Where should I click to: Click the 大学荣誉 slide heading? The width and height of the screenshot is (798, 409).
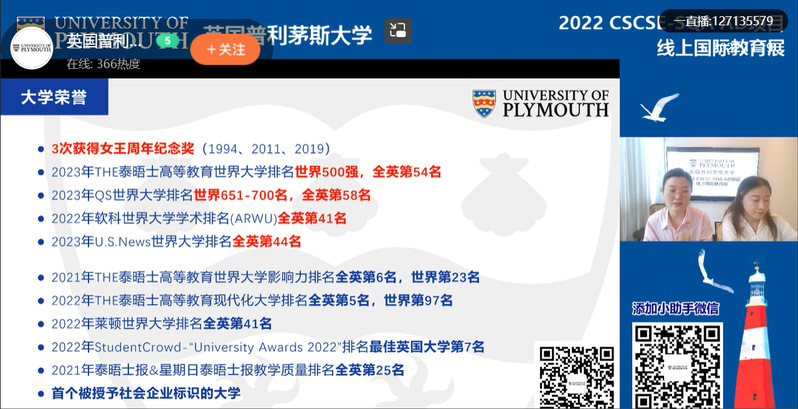coord(57,97)
